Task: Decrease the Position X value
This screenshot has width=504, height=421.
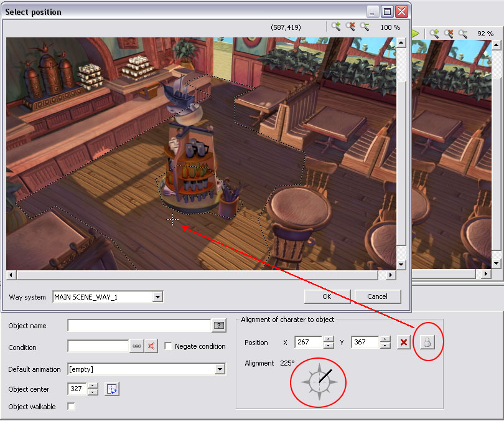Action: 328,346
